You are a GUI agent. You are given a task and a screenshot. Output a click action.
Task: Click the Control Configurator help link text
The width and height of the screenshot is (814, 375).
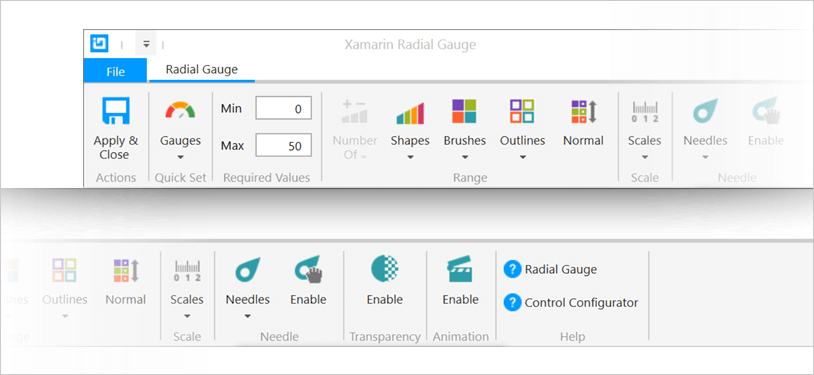pyautogui.click(x=581, y=303)
